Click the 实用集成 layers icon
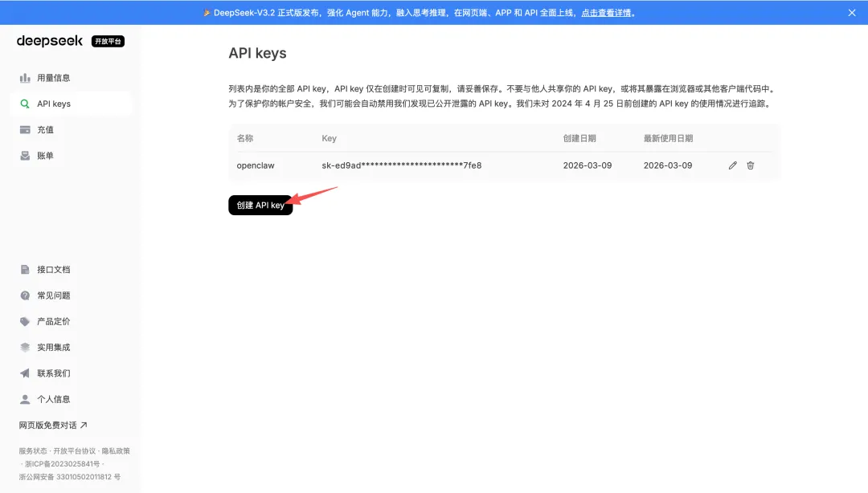The height and width of the screenshot is (493, 868). click(25, 348)
